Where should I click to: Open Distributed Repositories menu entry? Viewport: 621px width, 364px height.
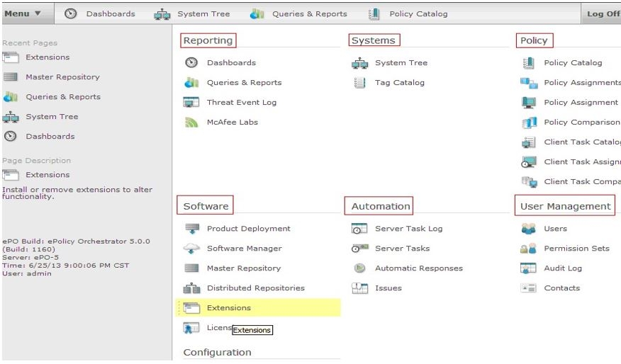point(255,288)
